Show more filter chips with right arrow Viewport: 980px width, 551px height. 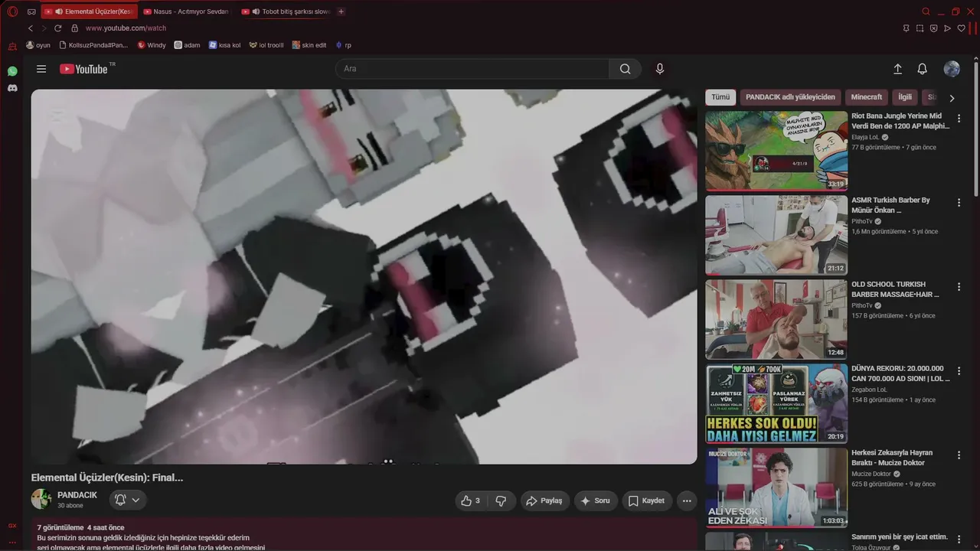(x=952, y=98)
